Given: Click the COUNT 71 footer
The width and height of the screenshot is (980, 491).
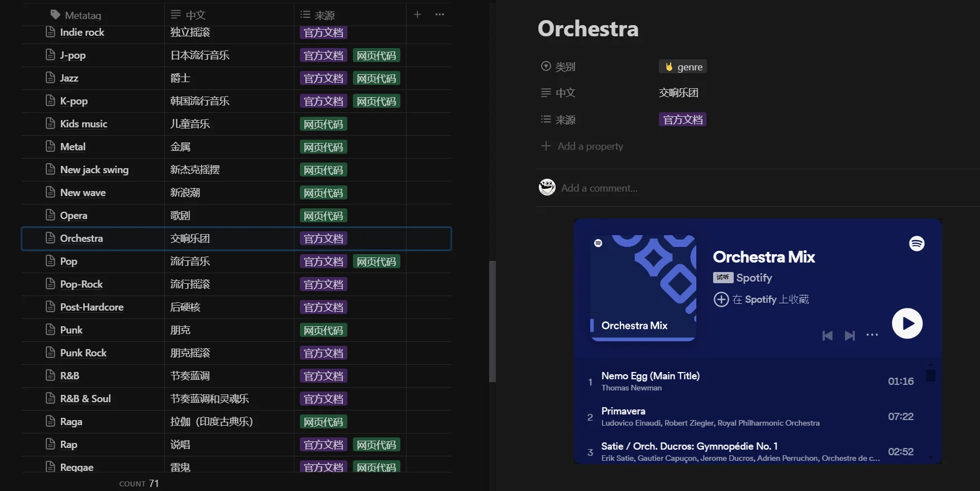Looking at the screenshot, I should [x=139, y=483].
